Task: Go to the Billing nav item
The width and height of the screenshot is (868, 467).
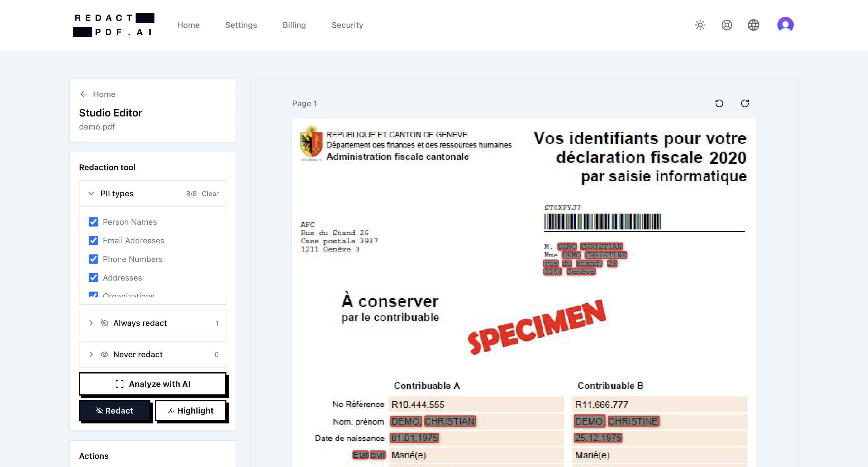Action: (294, 25)
